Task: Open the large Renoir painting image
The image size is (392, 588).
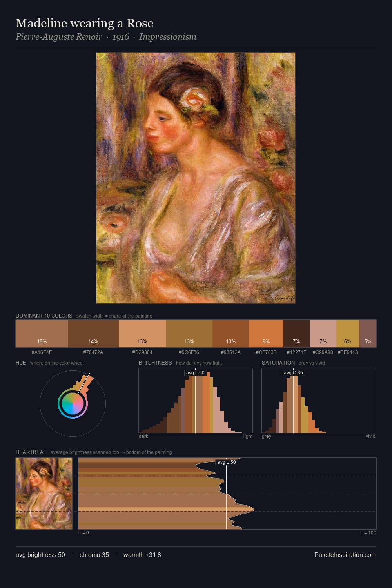Action: pyautogui.click(x=196, y=178)
